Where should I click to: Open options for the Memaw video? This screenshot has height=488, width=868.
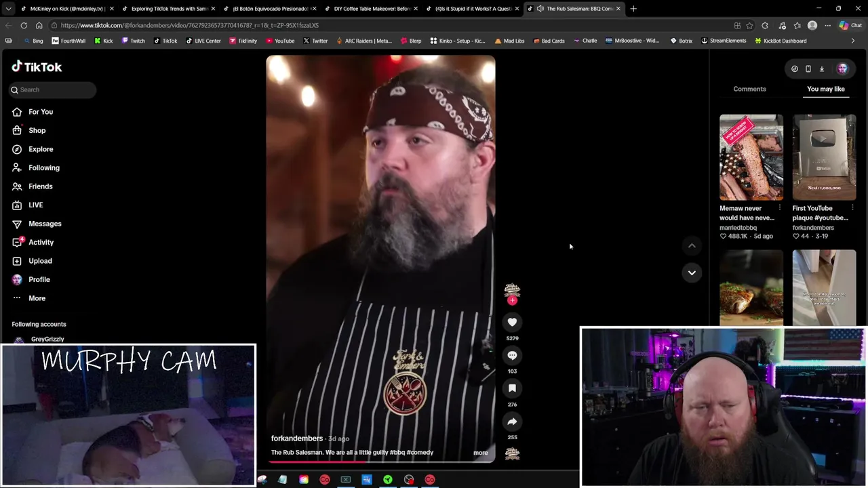coord(779,208)
